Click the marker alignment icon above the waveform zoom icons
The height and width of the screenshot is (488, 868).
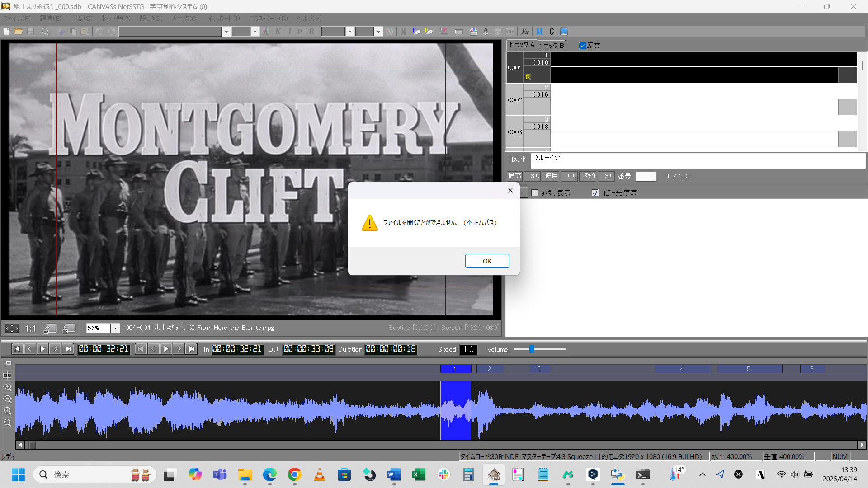pos(8,363)
